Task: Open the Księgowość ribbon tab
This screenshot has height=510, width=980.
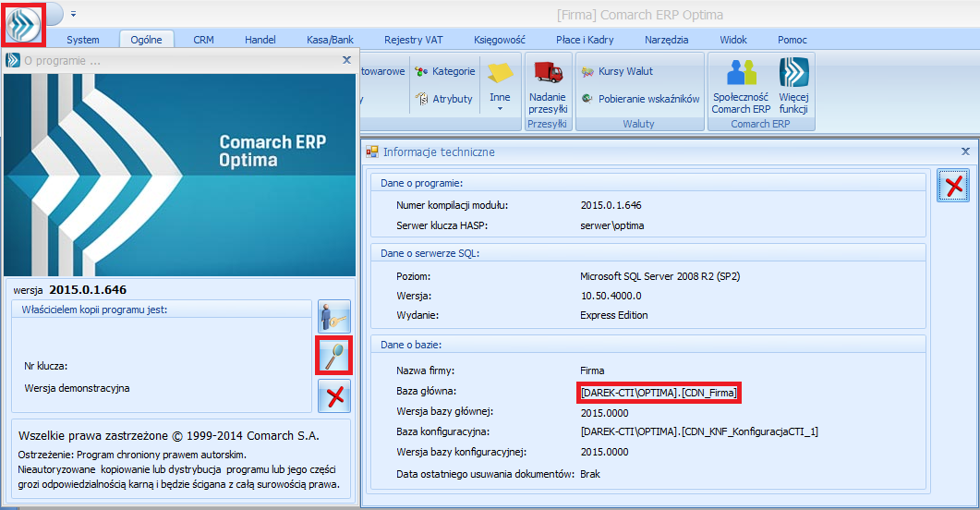Action: (x=500, y=40)
